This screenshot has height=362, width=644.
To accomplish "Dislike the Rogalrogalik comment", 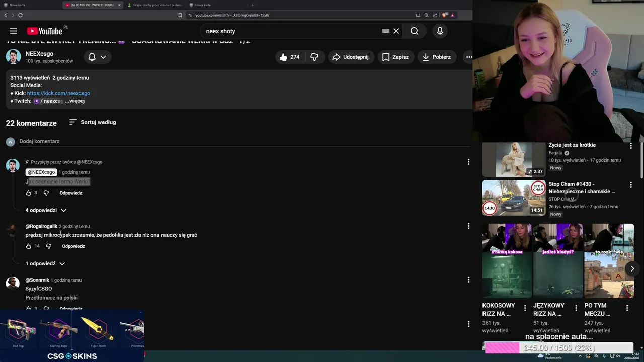I will (49, 246).
